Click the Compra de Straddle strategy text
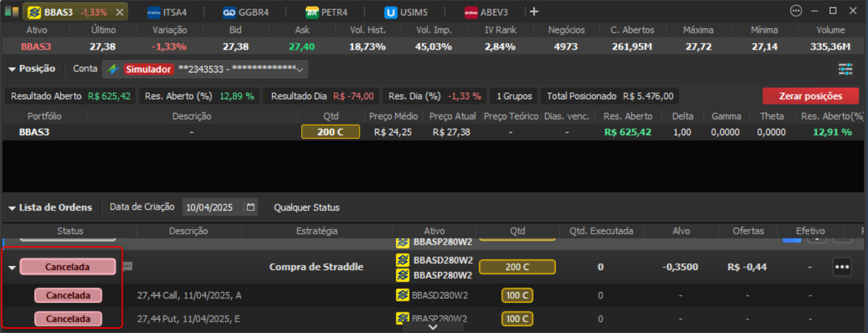Image resolution: width=868 pixels, height=333 pixels. point(316,267)
